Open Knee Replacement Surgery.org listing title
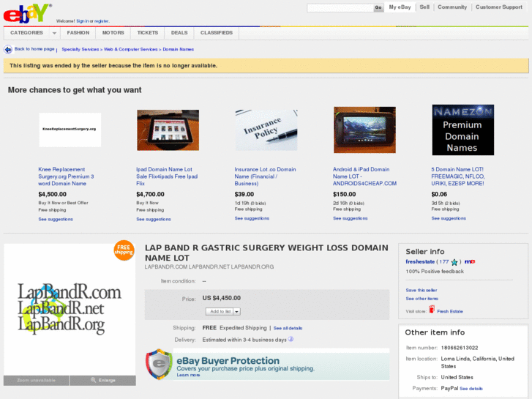Image resolution: width=532 pixels, height=399 pixels. pos(66,176)
